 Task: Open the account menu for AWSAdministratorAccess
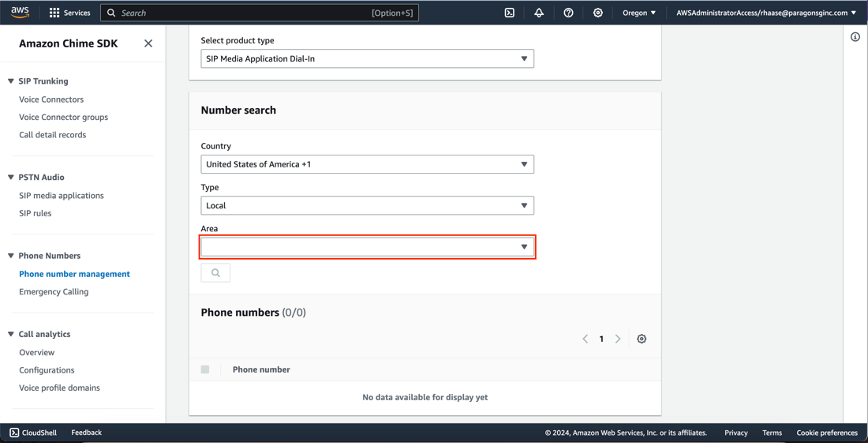tap(766, 13)
